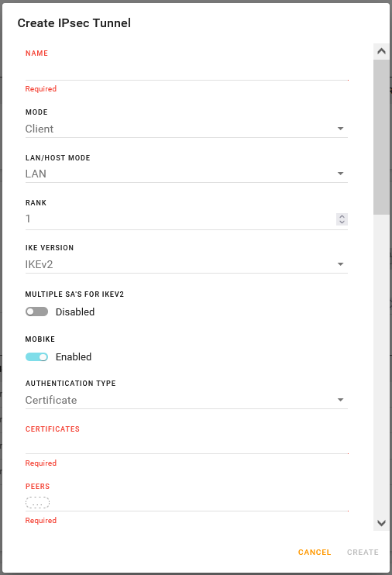392x575 pixels.
Task: Click the vertical scrollbar thumb
Action: (381, 137)
